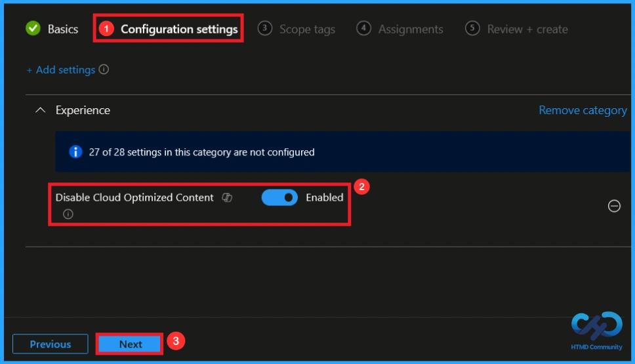Click the blue info icon in settings banner
This screenshot has height=364, width=635.
click(x=75, y=152)
